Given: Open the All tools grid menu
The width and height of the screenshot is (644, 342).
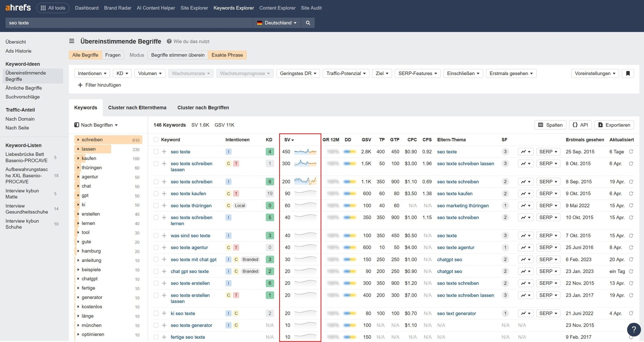Looking at the screenshot, I should pos(53,8).
